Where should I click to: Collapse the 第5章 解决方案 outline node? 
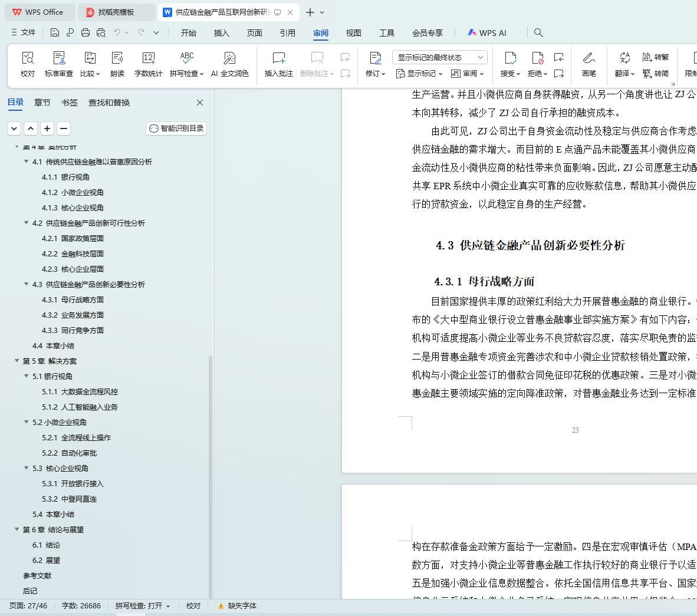click(17, 360)
